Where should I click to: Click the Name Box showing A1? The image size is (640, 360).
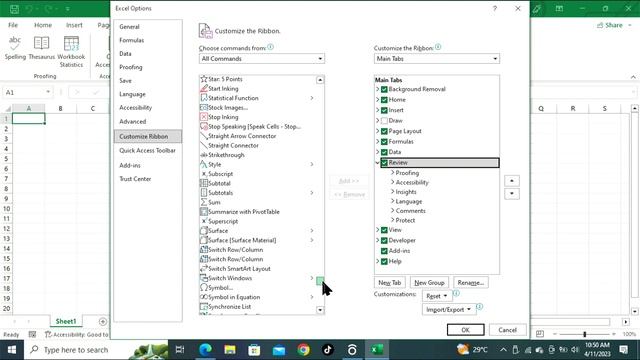pyautogui.click(x=28, y=92)
